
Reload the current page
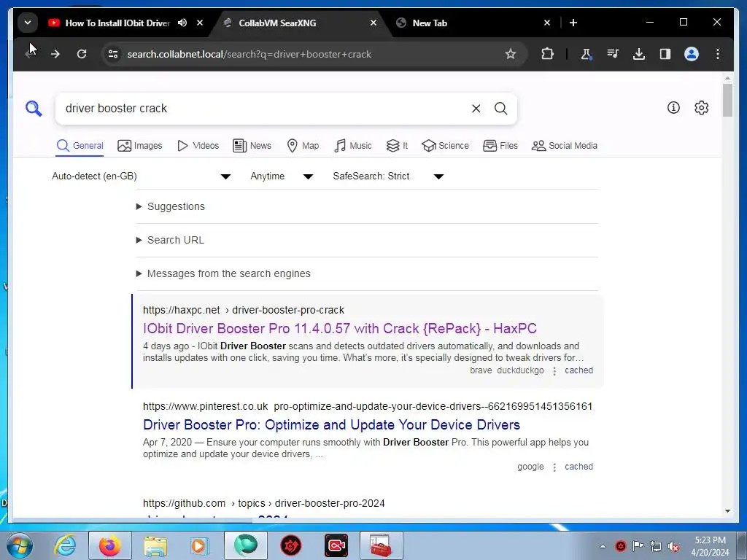point(82,54)
